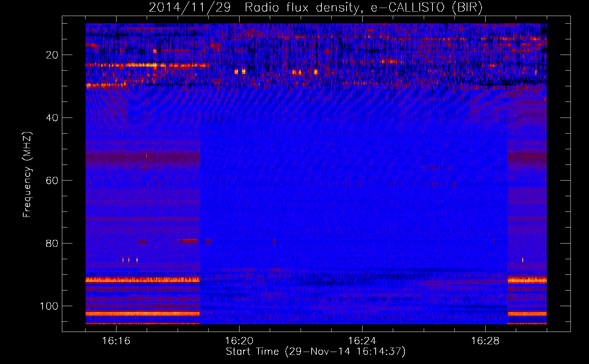
Task: Click the "16:28" time tick label
Action: tap(485, 341)
